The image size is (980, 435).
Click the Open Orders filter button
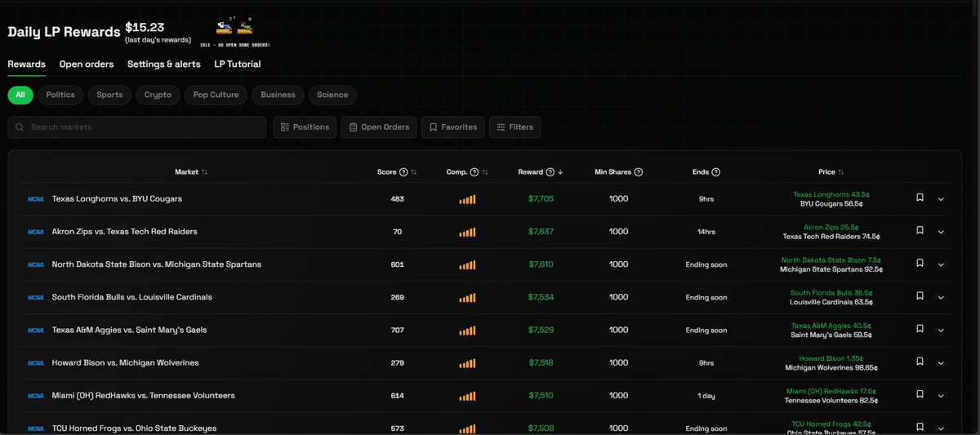(x=379, y=127)
